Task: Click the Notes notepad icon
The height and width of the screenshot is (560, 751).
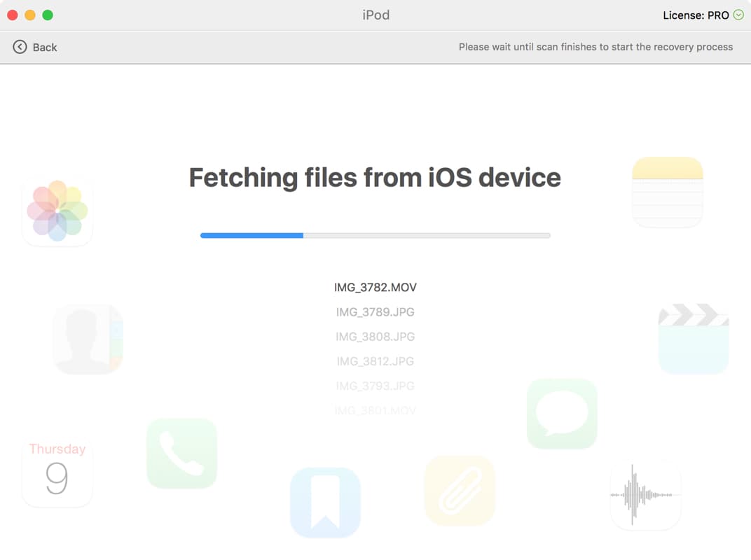Action: click(668, 192)
